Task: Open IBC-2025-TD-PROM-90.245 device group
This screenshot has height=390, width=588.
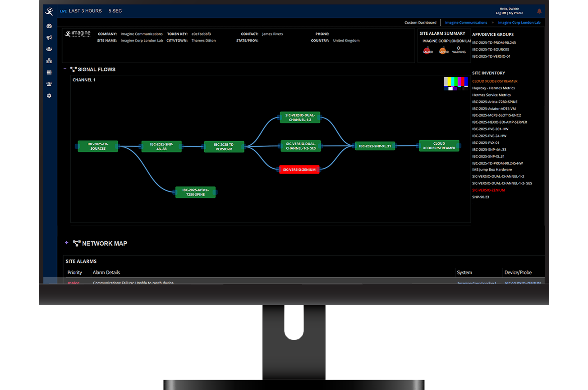Action: pos(494,43)
